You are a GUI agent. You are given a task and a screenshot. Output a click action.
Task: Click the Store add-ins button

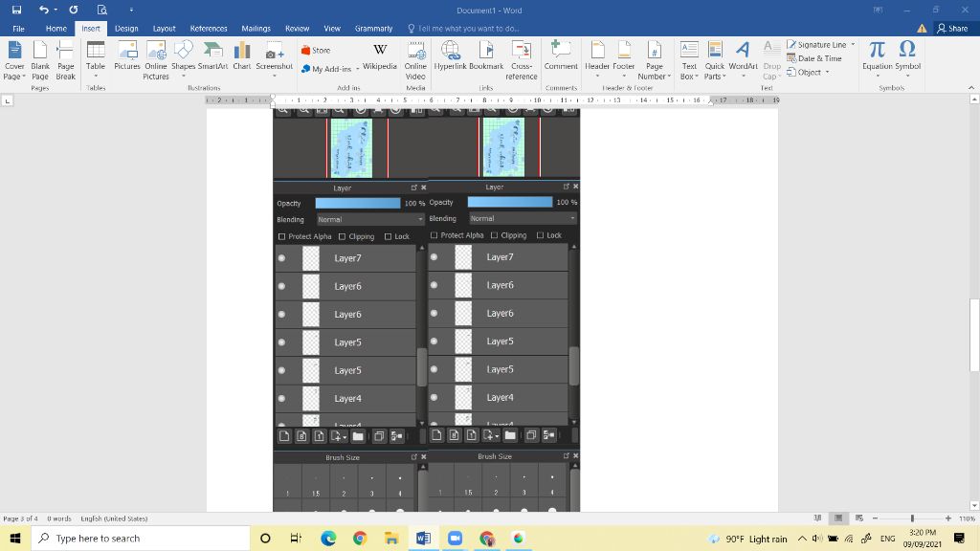click(x=316, y=50)
